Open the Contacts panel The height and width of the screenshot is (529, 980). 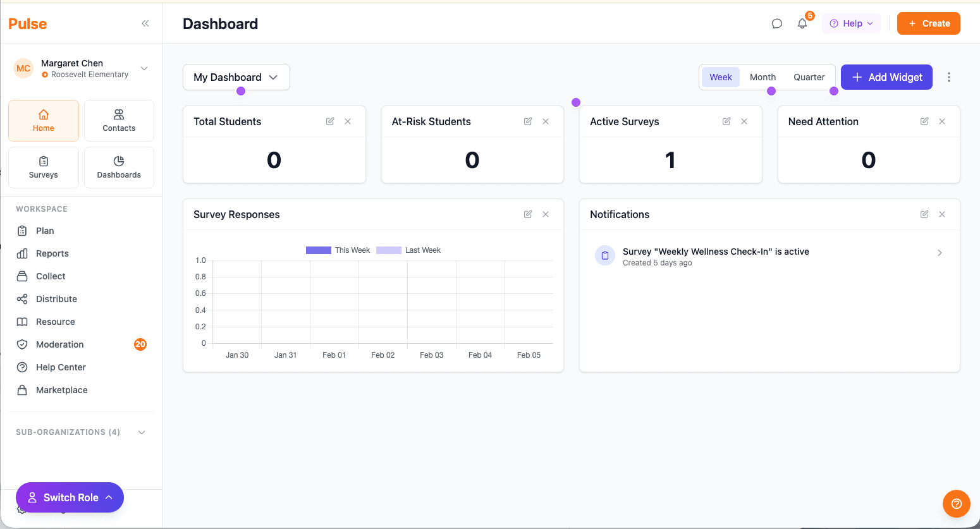tap(119, 120)
